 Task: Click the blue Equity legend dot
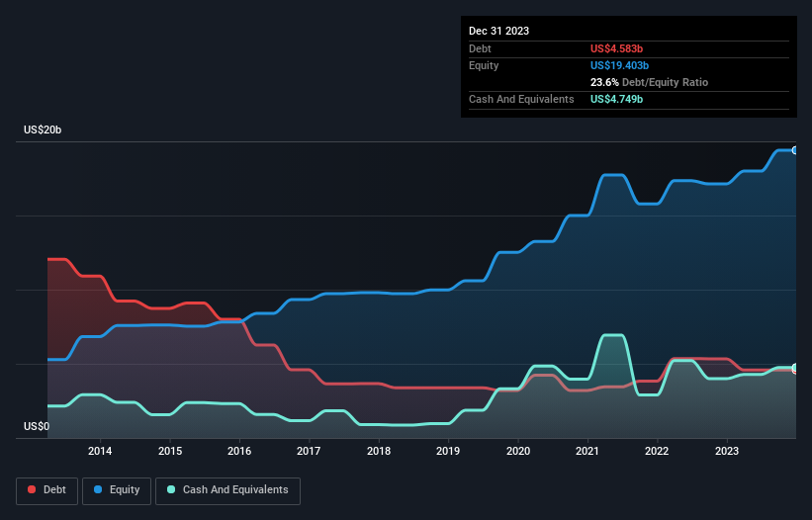click(x=98, y=489)
